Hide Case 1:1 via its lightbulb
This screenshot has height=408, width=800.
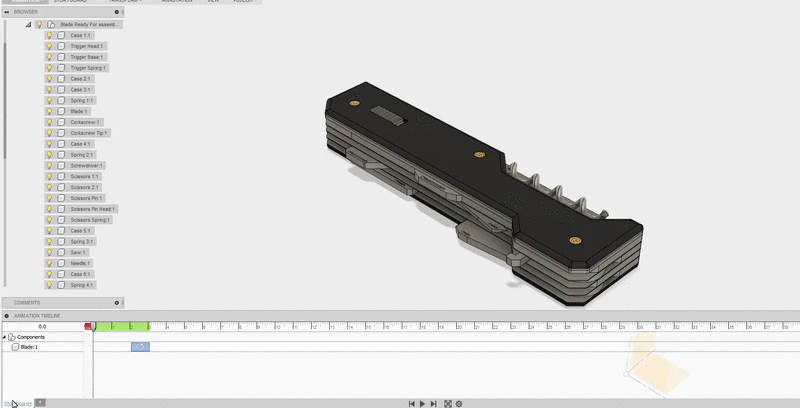coord(49,35)
